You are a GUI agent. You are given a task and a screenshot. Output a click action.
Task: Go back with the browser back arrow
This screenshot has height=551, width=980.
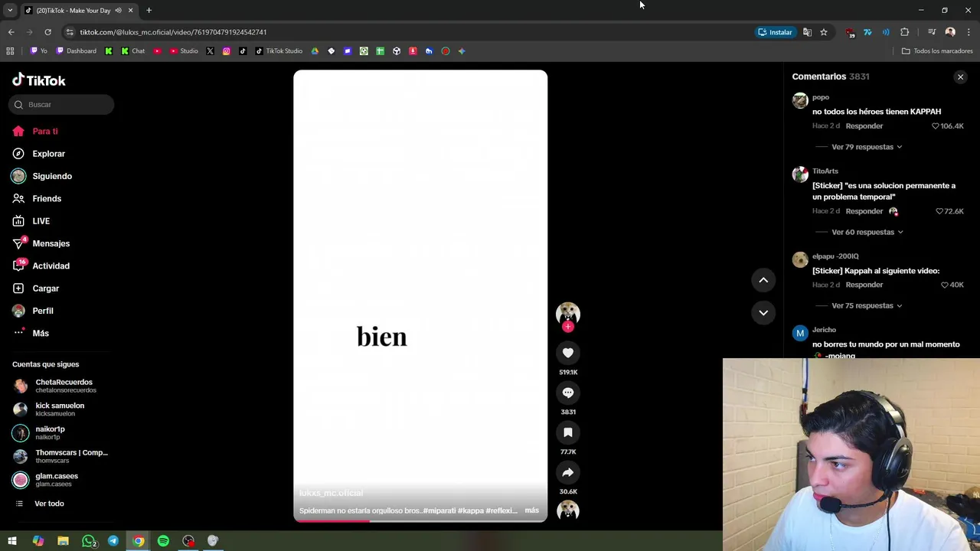(11, 32)
